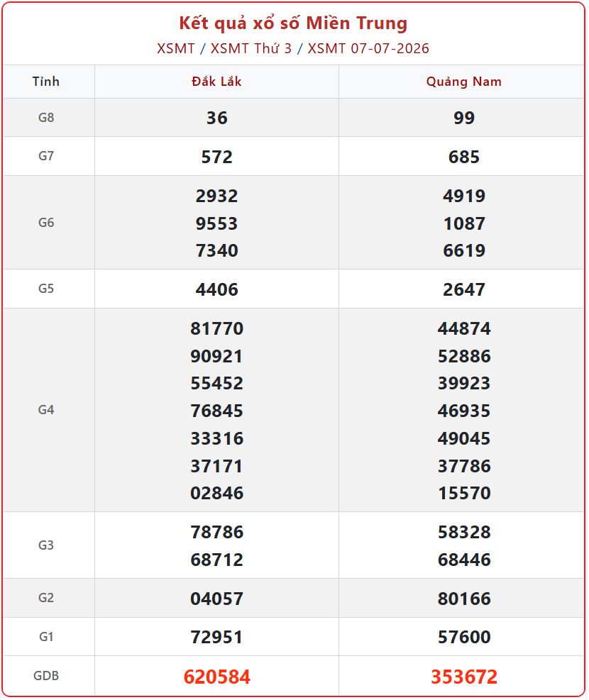Select Đắk Lắk special prize 620584
This screenshot has width=589, height=700.
tap(217, 677)
